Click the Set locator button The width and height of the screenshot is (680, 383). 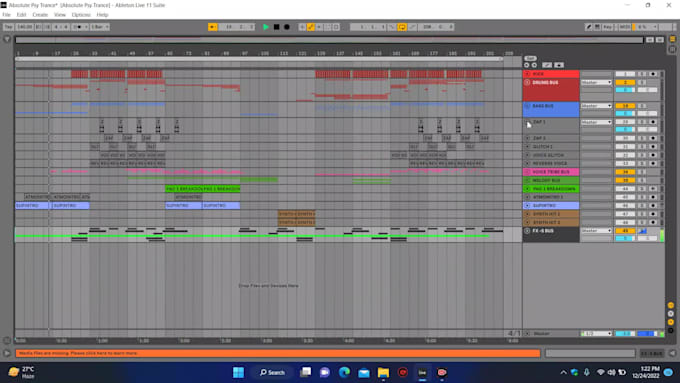point(530,58)
